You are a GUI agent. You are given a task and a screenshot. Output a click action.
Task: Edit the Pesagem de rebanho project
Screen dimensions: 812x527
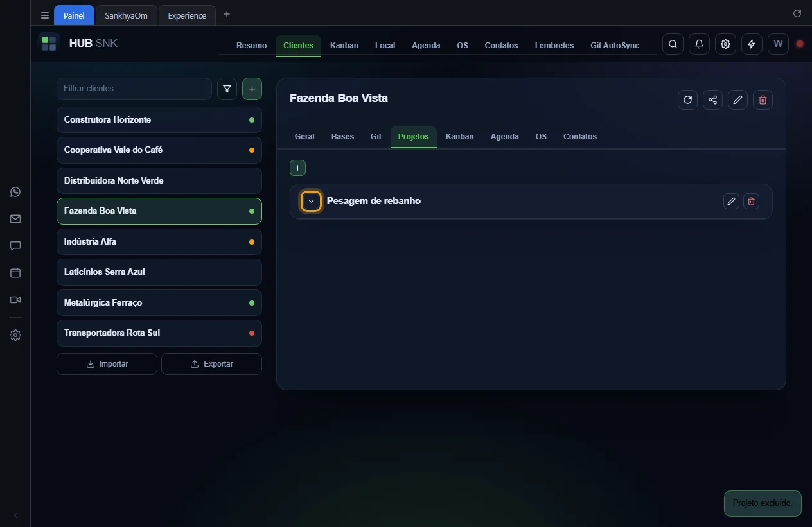731,202
